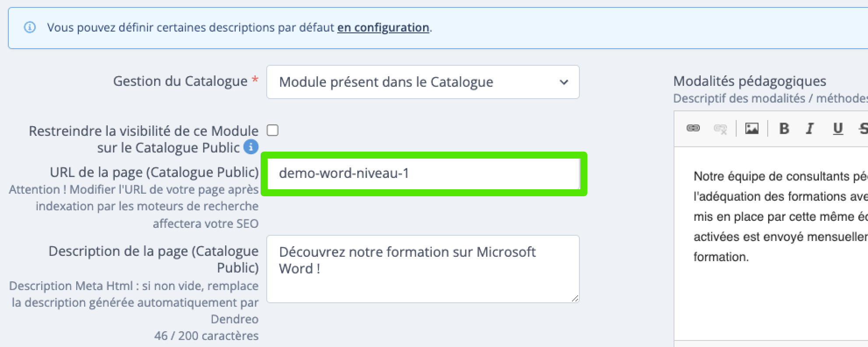Open the en configuration link
This screenshot has width=868, height=347.
coord(383,28)
